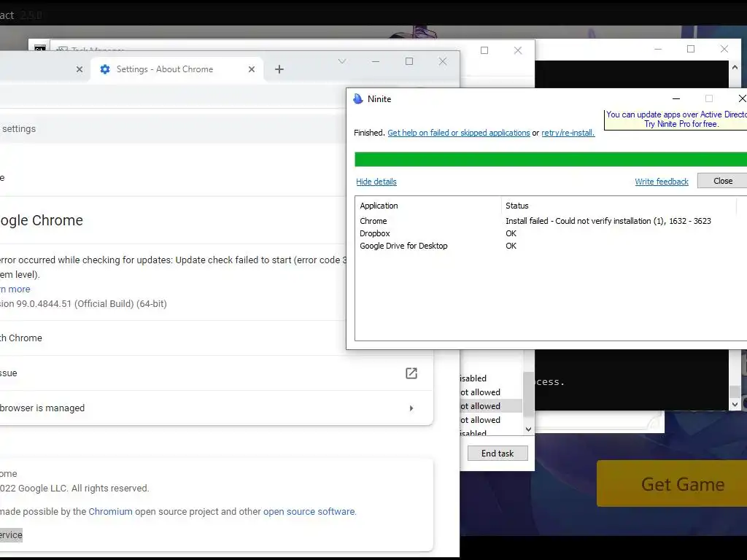
Task: Click the search settings field in Chrome
Action: [171, 128]
